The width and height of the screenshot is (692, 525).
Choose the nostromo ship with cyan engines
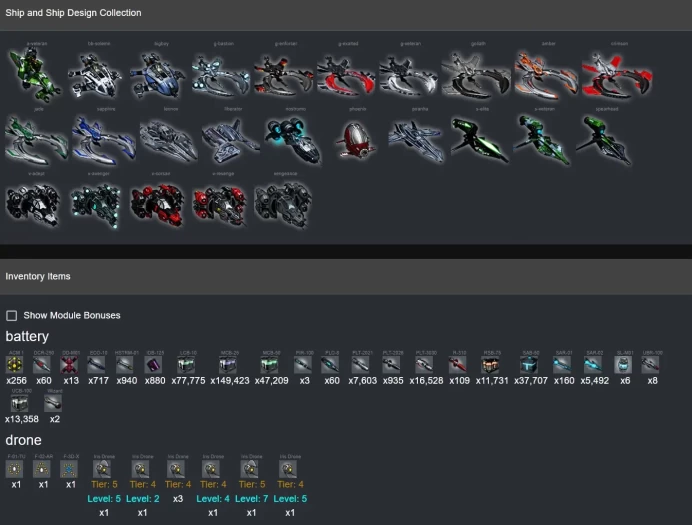292,139
